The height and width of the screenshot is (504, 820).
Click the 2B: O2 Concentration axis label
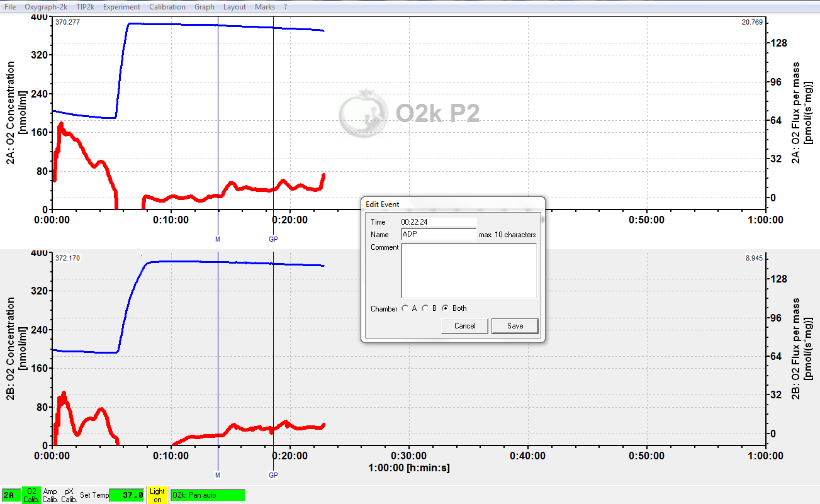point(16,349)
